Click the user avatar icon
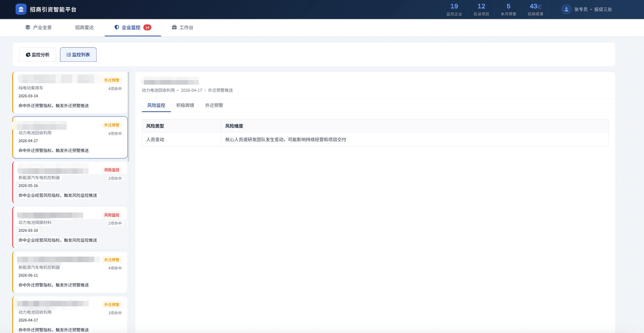This screenshot has height=333, width=644. tap(567, 9)
